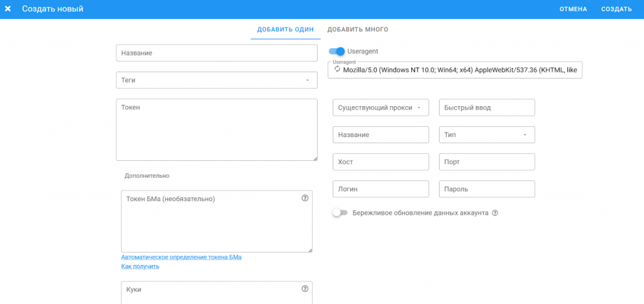Open the proxy Тип dropdown

click(487, 135)
